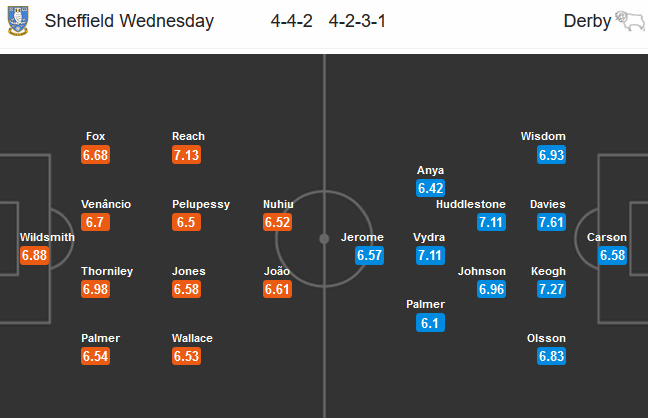Click Jerome's 6.57 rating badge
The image size is (648, 418).
tap(370, 256)
